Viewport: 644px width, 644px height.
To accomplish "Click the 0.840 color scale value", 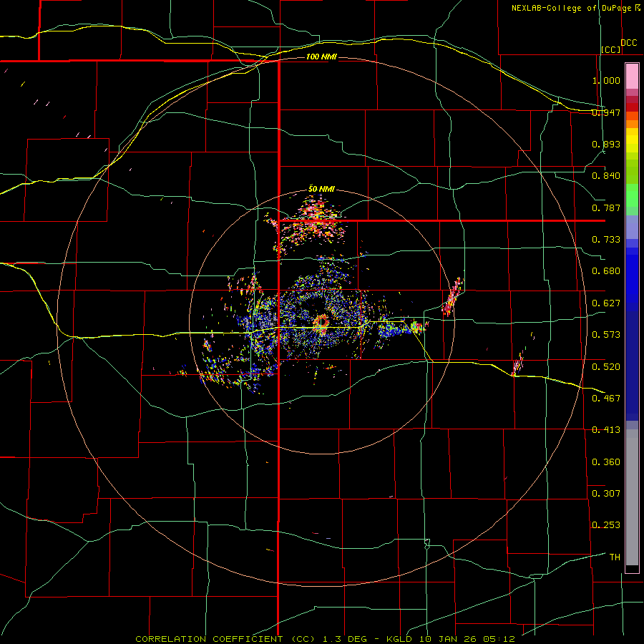I will 606,176.
